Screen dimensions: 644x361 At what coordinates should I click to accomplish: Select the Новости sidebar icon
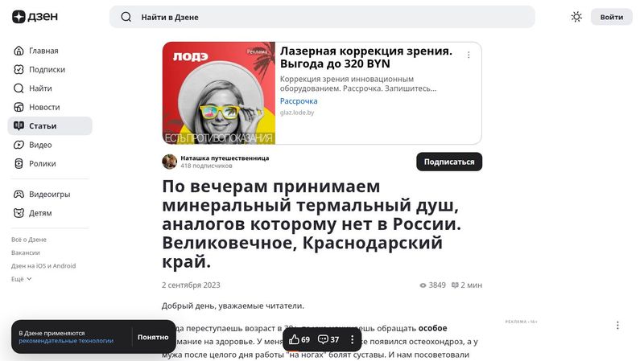click(x=19, y=107)
